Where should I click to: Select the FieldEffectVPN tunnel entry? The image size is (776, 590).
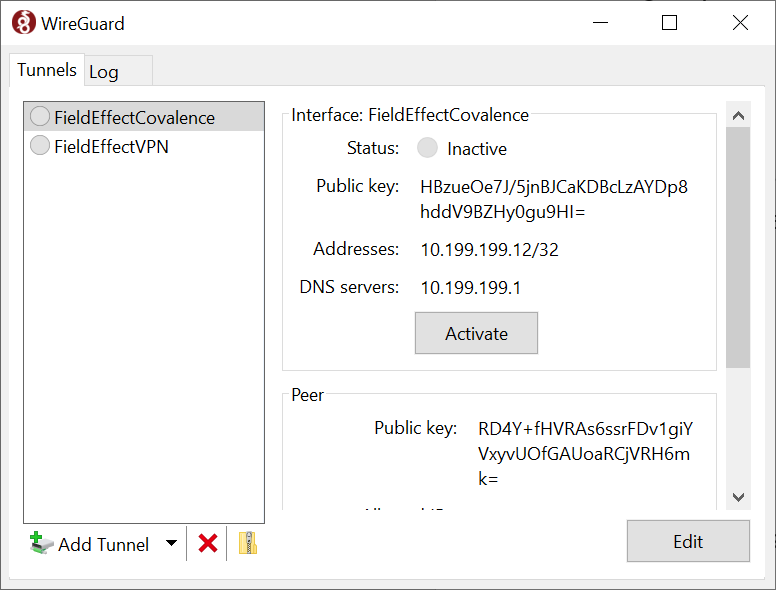(x=144, y=147)
